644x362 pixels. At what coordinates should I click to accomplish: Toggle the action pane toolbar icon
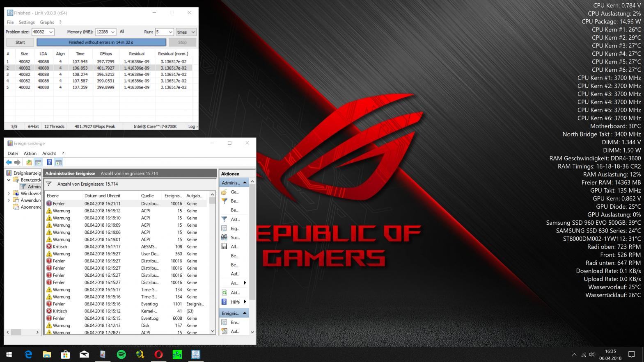[x=58, y=162]
